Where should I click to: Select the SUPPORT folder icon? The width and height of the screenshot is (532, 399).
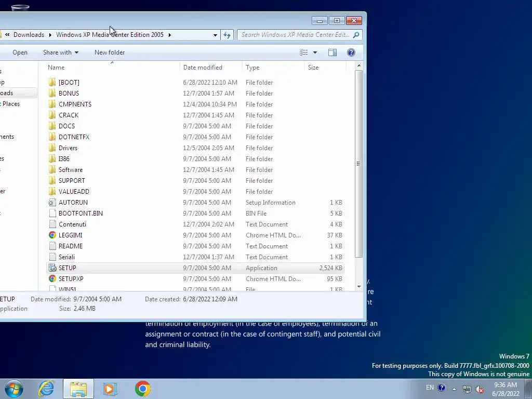[52, 180]
